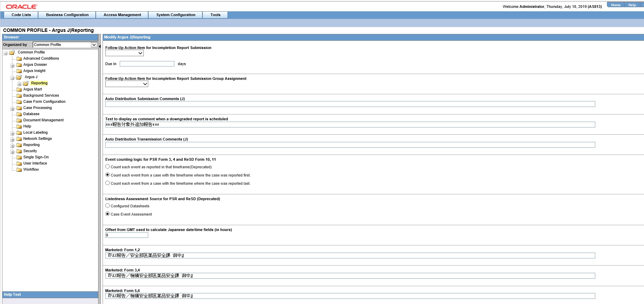
Task: Click the Database folder icon
Action: (x=19, y=114)
